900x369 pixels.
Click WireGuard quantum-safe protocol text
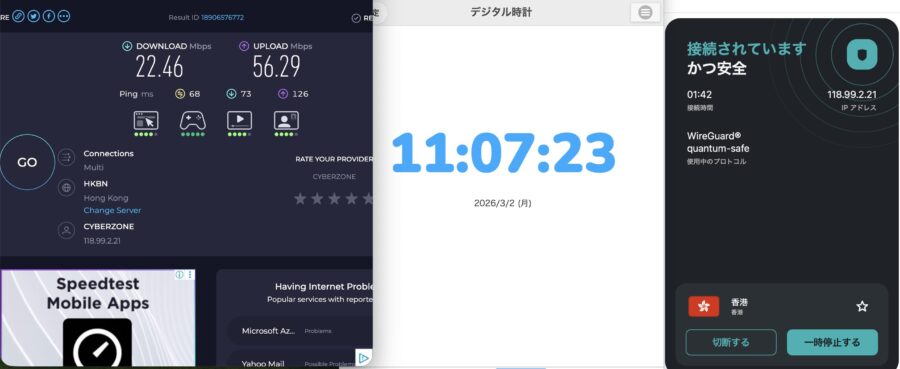[x=718, y=142]
